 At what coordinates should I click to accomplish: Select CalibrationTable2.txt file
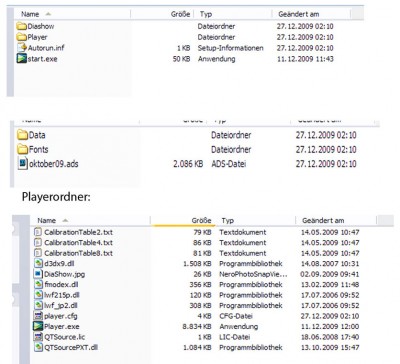coord(78,232)
